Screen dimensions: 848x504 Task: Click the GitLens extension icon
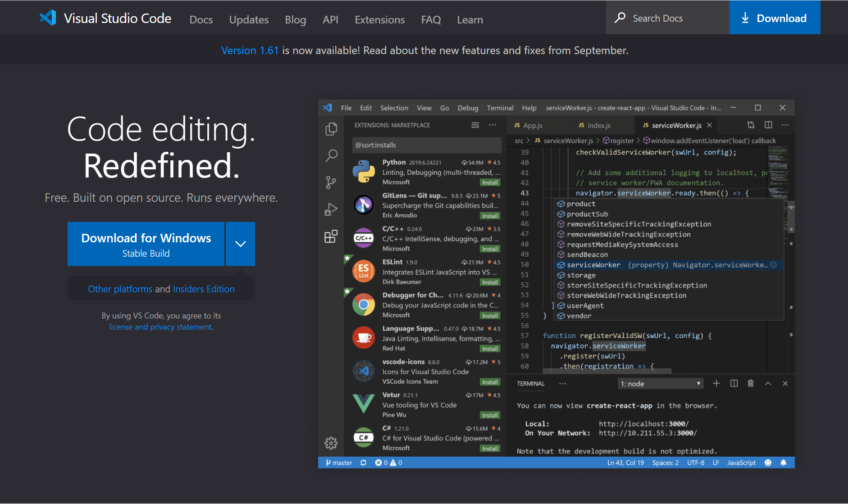pyautogui.click(x=364, y=205)
